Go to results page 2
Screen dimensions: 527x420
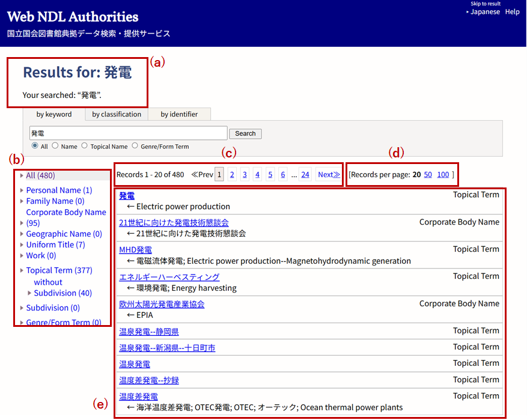(x=232, y=175)
